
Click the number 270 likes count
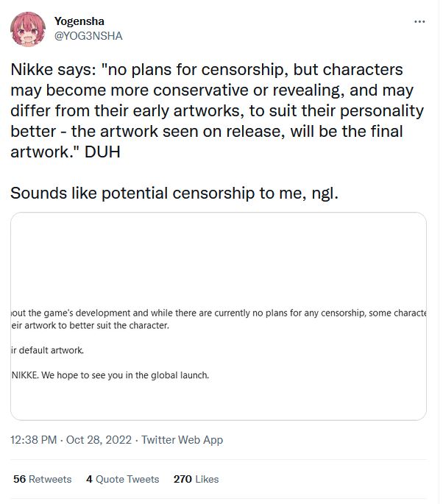pos(182,479)
